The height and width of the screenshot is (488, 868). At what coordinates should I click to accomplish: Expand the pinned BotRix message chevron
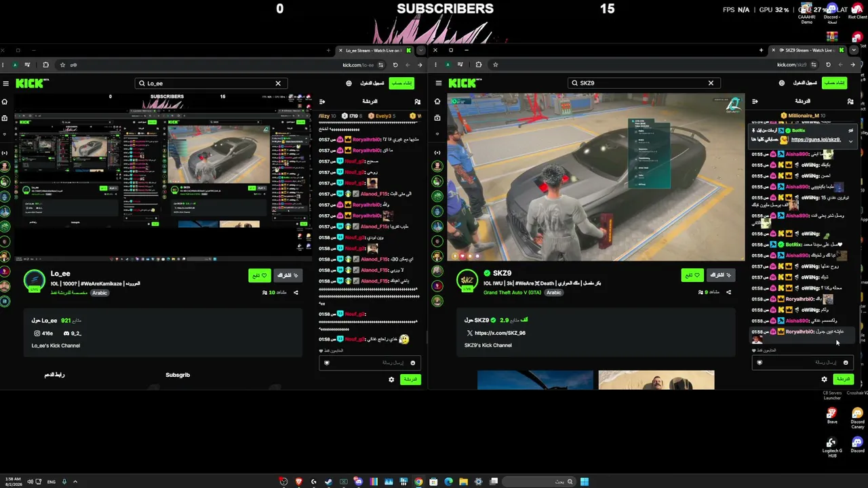(x=850, y=140)
